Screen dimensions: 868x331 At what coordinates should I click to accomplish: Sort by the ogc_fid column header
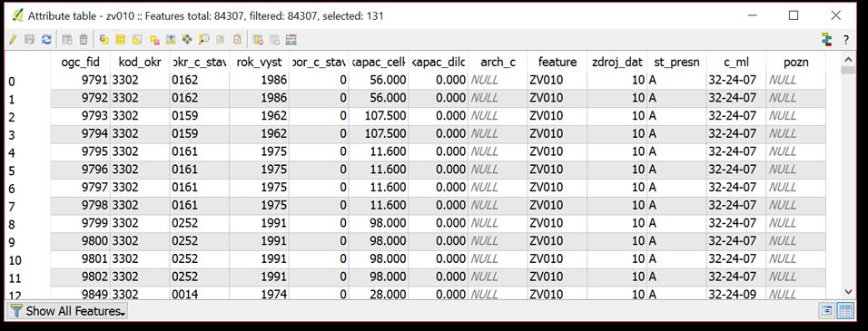80,62
